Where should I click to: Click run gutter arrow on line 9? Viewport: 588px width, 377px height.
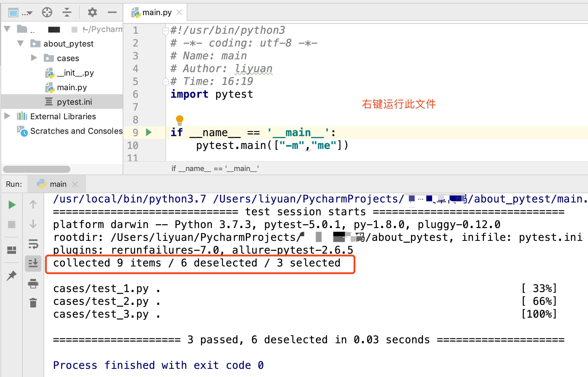pyautogui.click(x=149, y=132)
